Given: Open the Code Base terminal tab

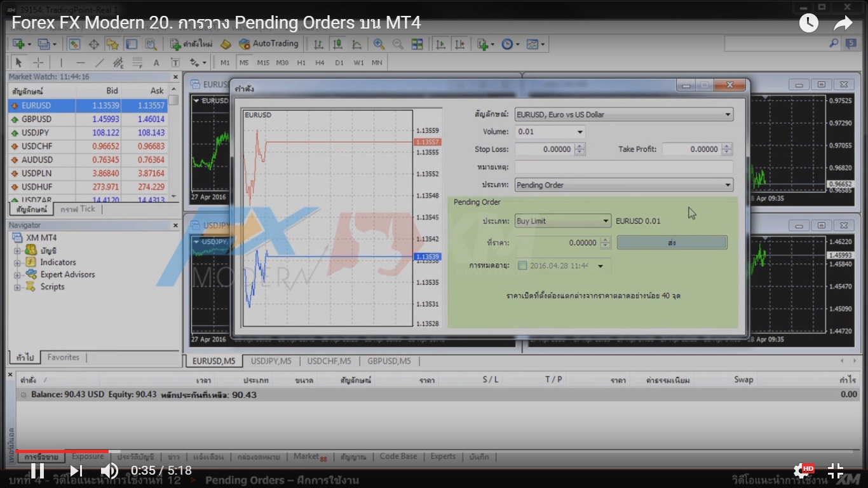Looking at the screenshot, I should pos(398,456).
